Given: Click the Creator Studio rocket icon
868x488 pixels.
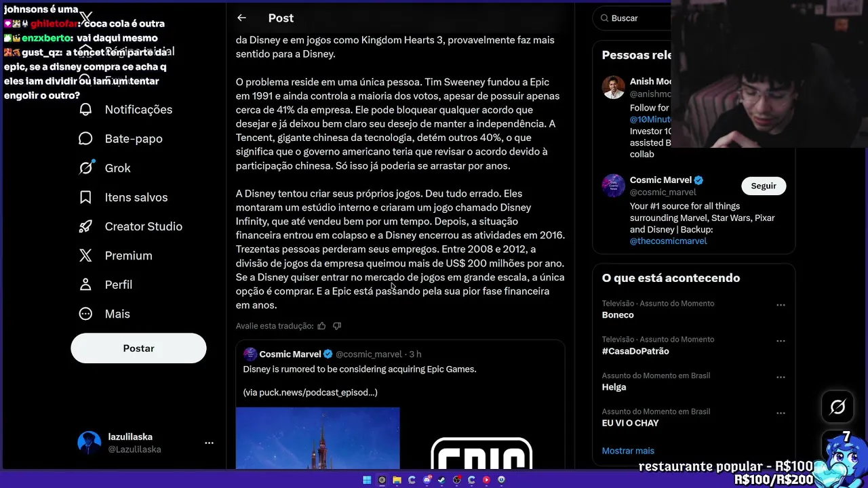Looking at the screenshot, I should 85,226.
